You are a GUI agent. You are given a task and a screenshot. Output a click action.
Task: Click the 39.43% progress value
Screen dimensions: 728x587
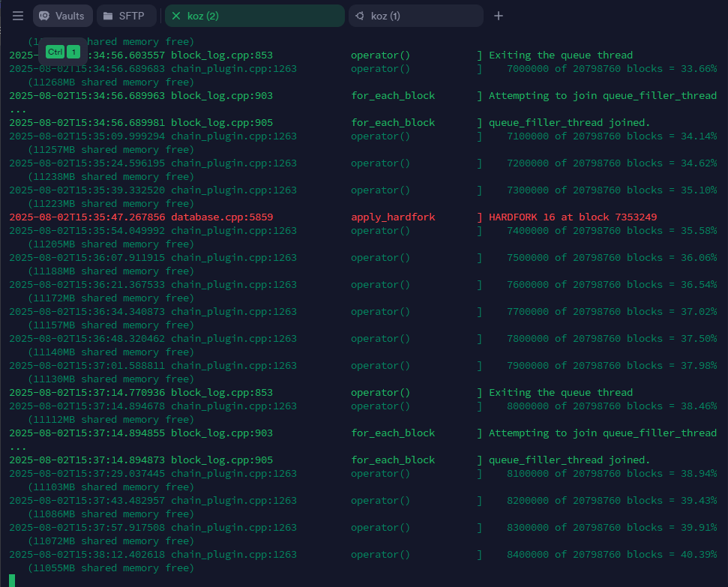coord(699,501)
